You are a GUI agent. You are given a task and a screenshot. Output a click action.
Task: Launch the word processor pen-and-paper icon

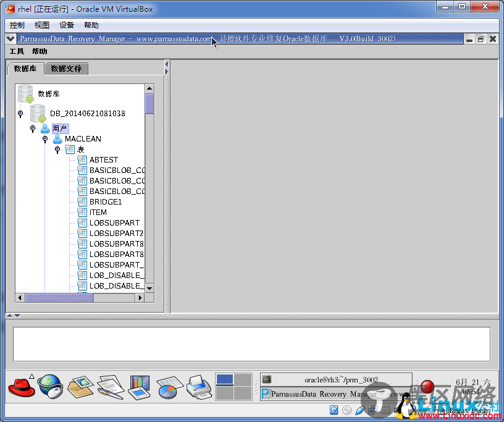111,387
